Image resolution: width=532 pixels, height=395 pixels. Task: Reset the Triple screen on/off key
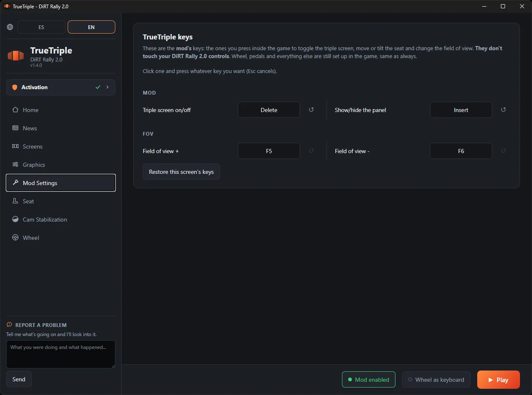coord(311,110)
